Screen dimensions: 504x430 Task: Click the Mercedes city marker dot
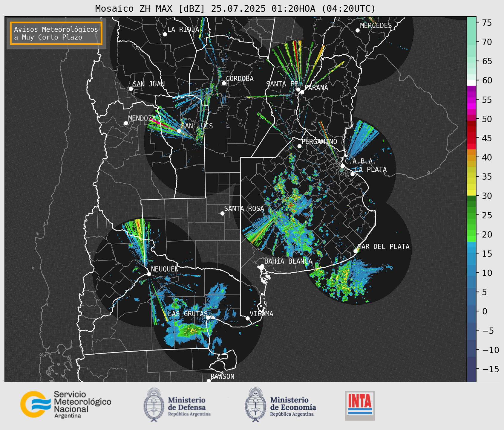point(357,31)
